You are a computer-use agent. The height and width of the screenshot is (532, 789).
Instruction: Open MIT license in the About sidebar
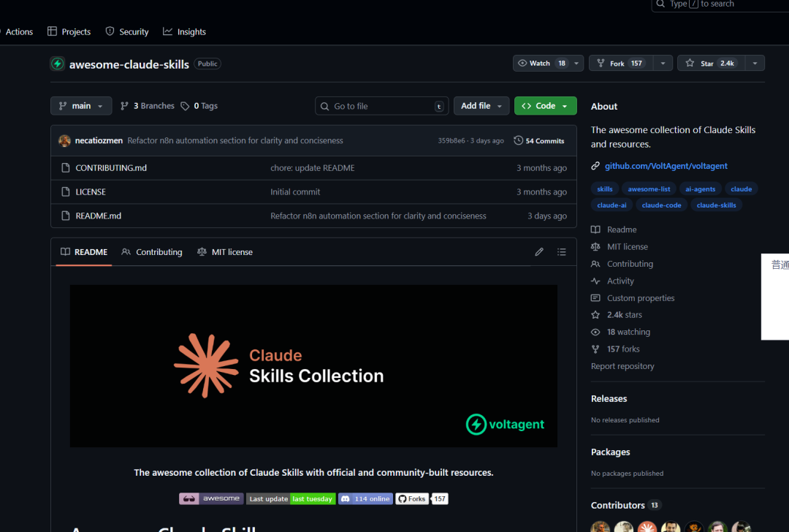tap(620, 246)
